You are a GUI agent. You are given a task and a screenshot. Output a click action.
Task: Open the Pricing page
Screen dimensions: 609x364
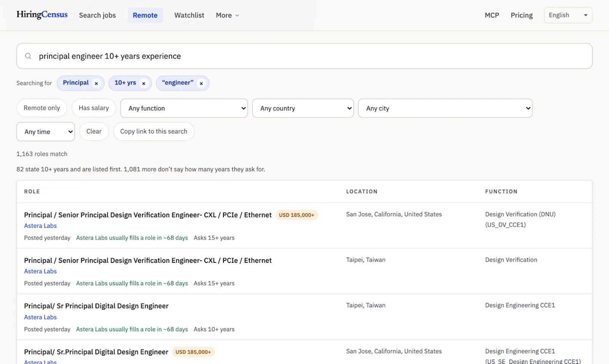coord(521,15)
